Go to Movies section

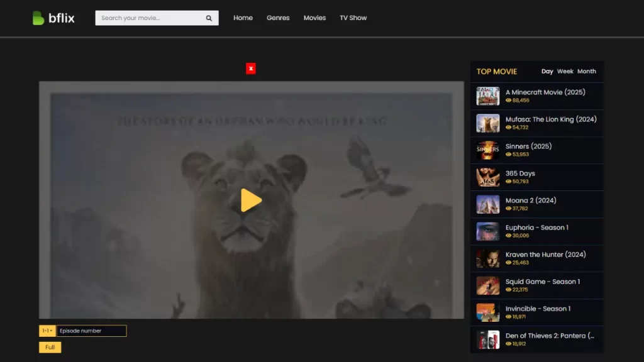[314, 18]
